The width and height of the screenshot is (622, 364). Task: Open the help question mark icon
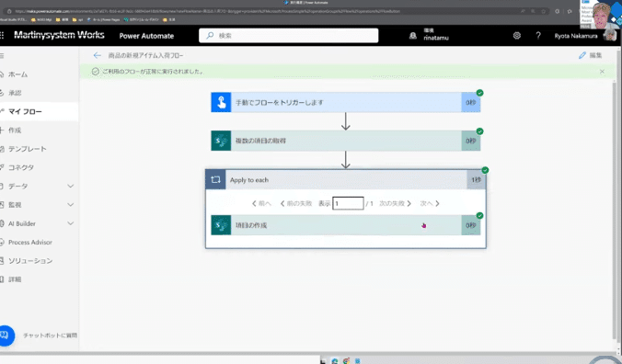(x=538, y=36)
